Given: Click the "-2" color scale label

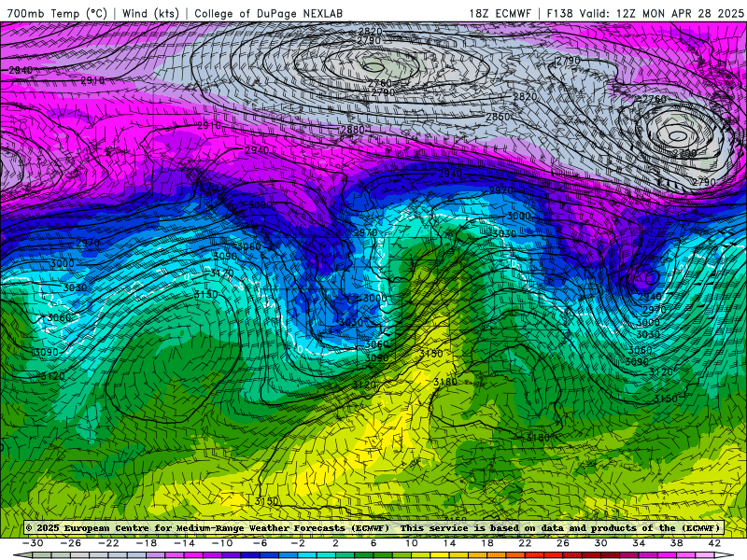Looking at the screenshot, I should click(298, 543).
